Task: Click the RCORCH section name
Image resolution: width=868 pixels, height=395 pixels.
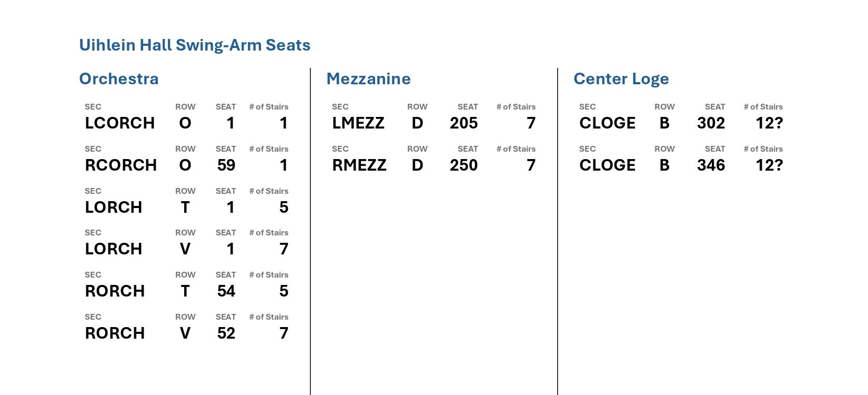Action: pyautogui.click(x=121, y=165)
